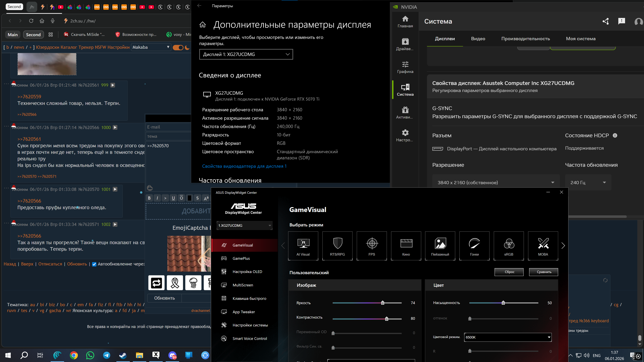Open Драйверы section in NVIDIA sidebar

pyautogui.click(x=405, y=44)
